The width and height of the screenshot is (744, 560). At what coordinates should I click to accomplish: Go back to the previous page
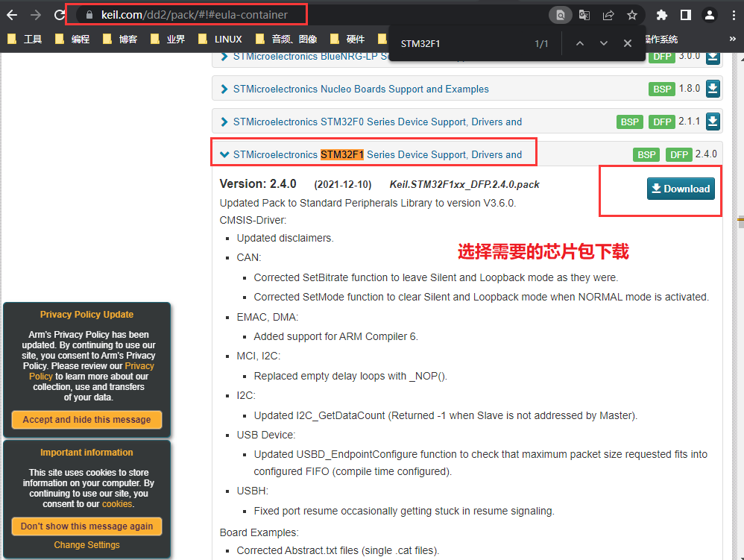[12, 15]
